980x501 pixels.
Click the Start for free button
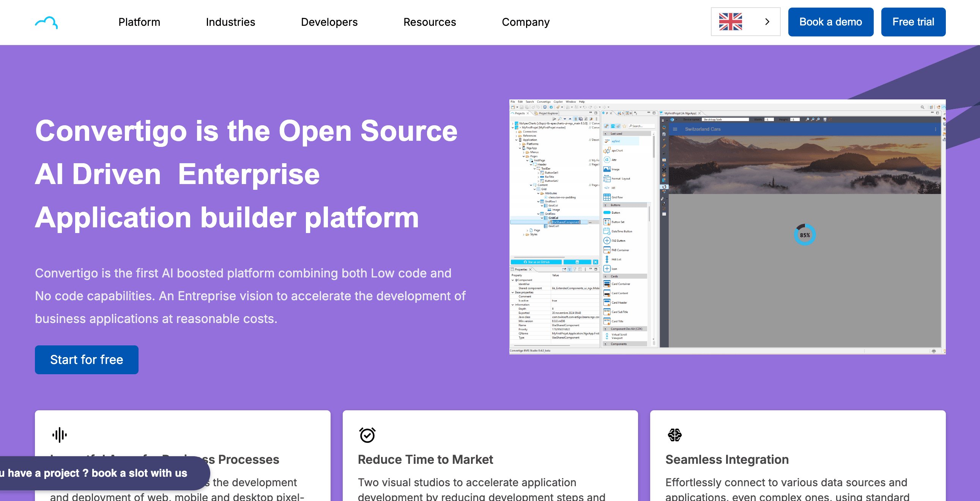point(87,359)
